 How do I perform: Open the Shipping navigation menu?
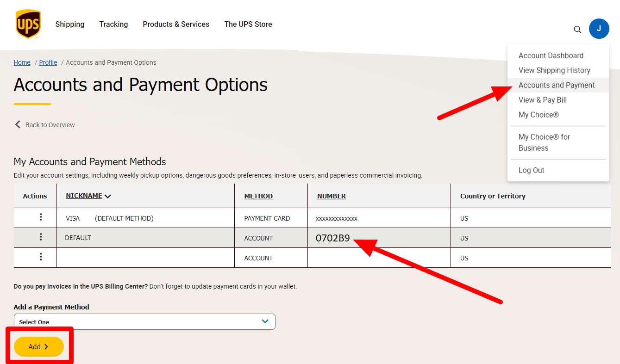[70, 24]
